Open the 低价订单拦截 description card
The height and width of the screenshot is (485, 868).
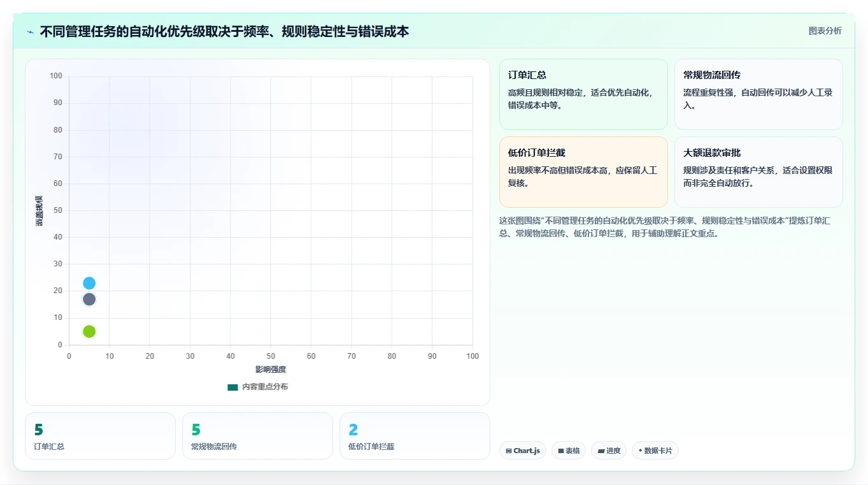[583, 172]
